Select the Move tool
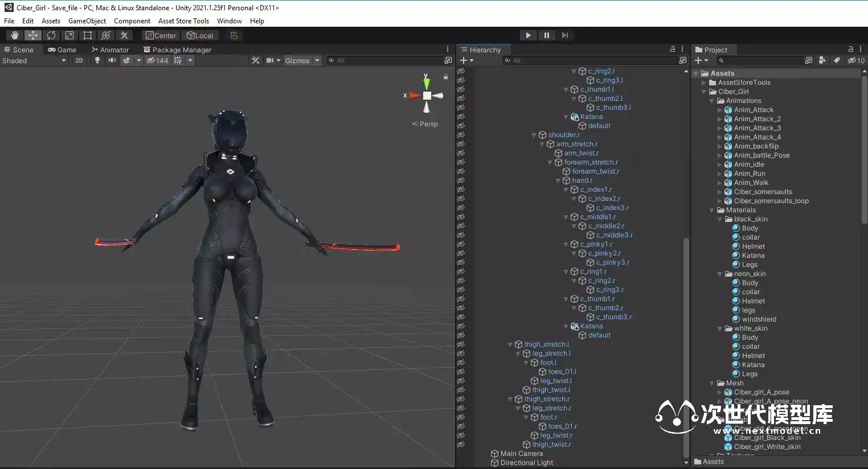 pyautogui.click(x=33, y=35)
